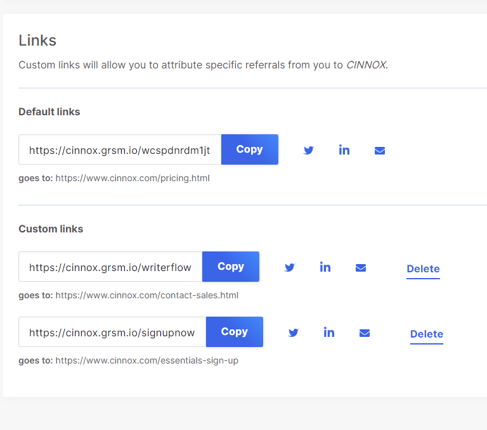Open the pricing.html destination URL
This screenshot has width=487, height=430.
(132, 178)
